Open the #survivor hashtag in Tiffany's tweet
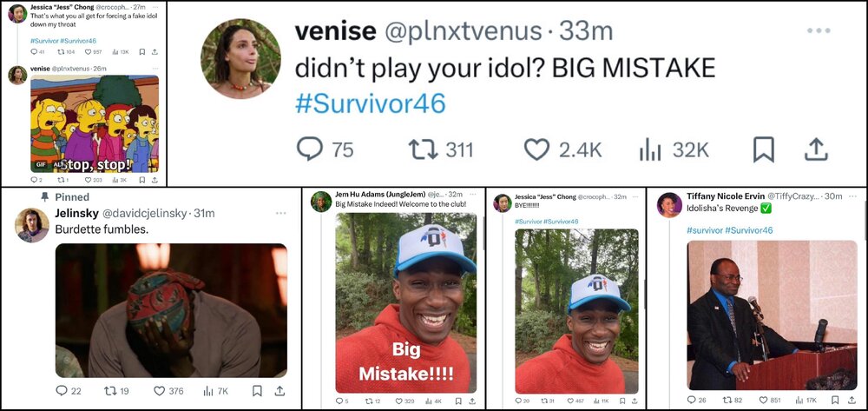Screen dimensions: 868x411 point(704,230)
